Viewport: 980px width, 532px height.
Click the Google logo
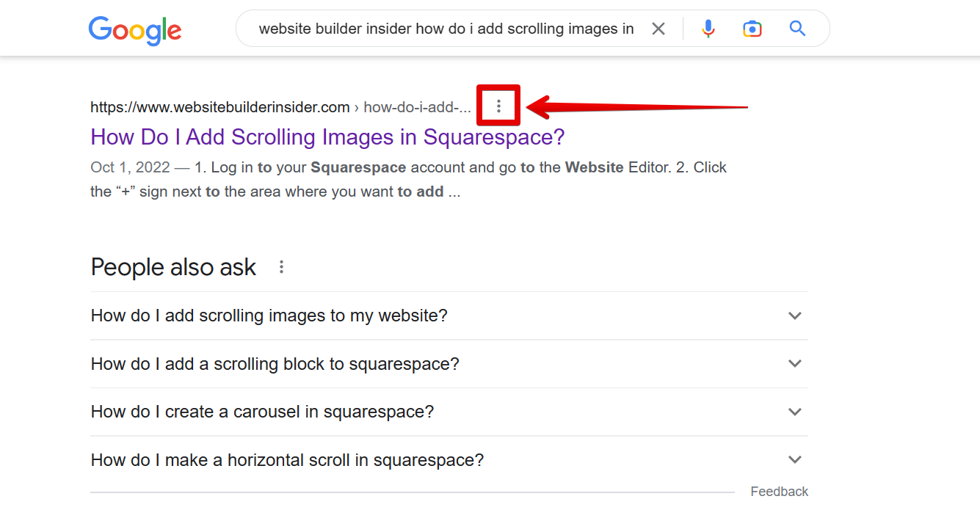point(135,30)
